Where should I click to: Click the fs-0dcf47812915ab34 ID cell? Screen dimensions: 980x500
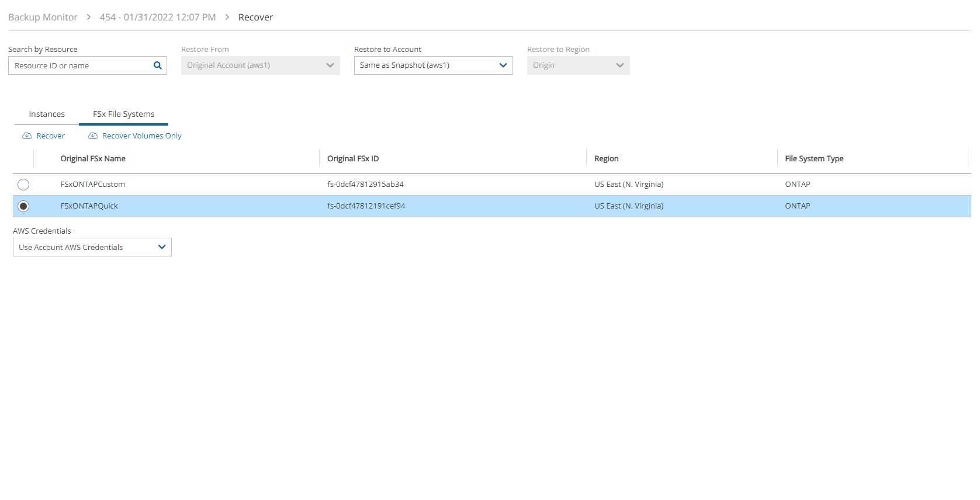pos(365,185)
